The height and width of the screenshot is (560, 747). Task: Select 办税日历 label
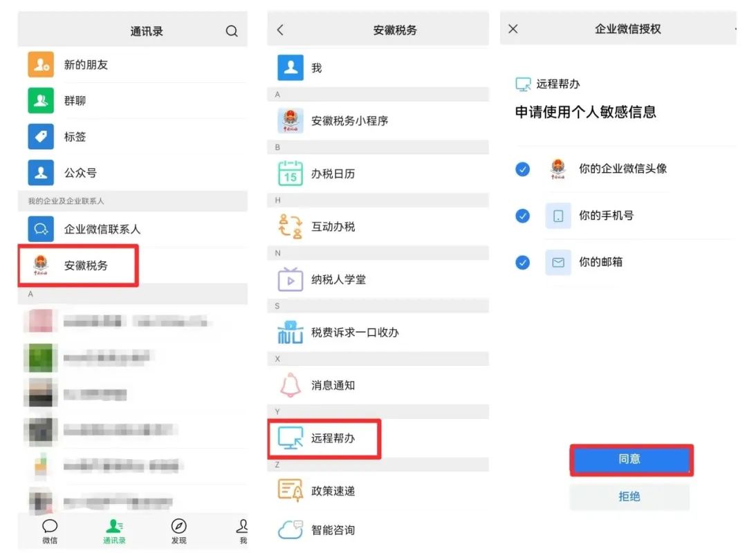(x=333, y=174)
